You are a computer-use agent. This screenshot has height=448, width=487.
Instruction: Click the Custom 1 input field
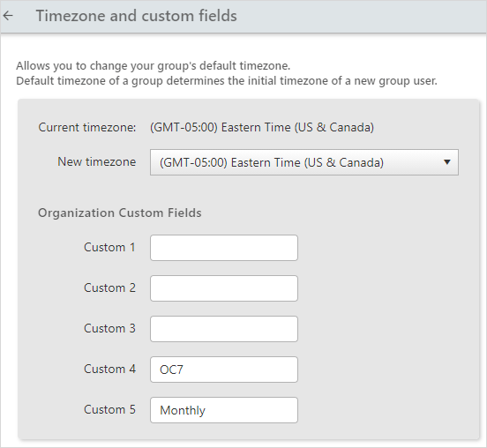pos(224,248)
